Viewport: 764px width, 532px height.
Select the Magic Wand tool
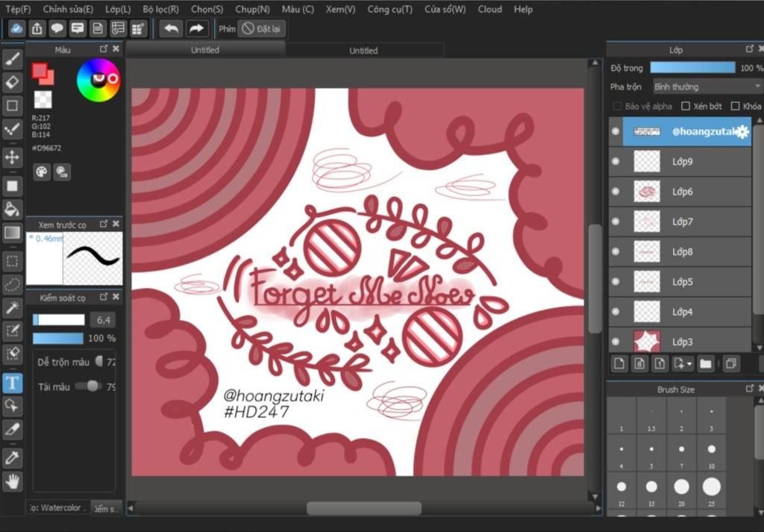pyautogui.click(x=12, y=307)
